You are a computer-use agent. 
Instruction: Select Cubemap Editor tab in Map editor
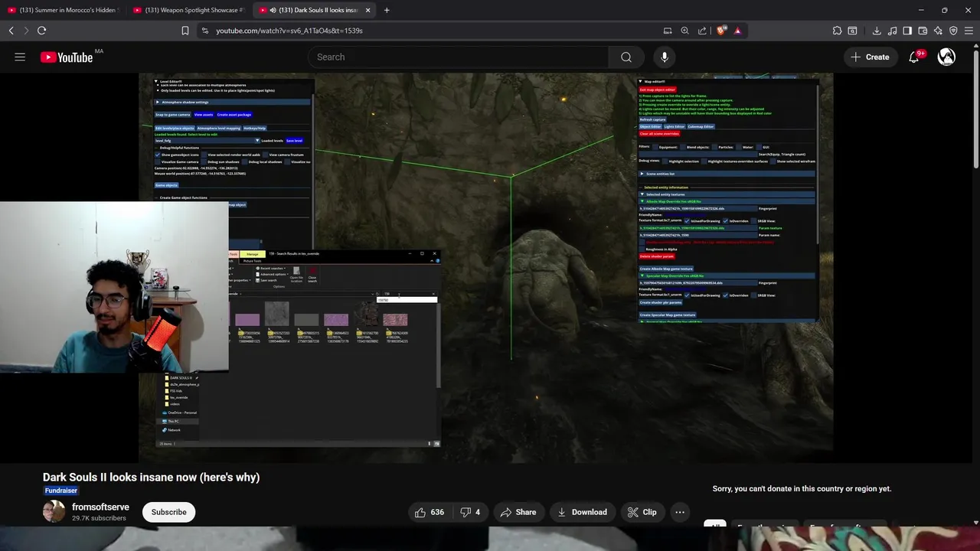pyautogui.click(x=701, y=126)
